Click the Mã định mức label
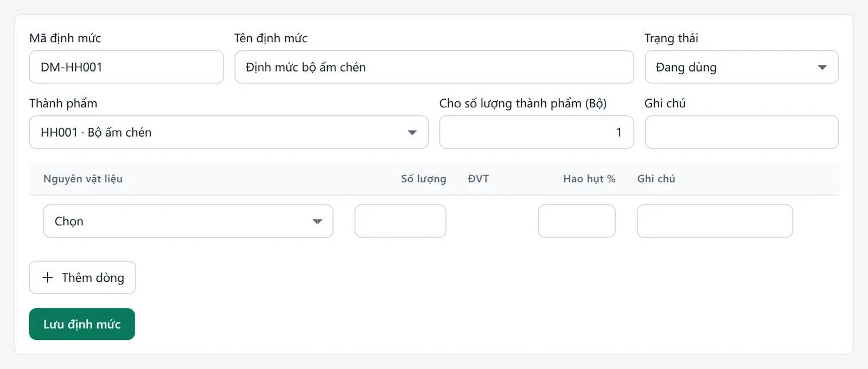The width and height of the screenshot is (868, 369). point(65,38)
